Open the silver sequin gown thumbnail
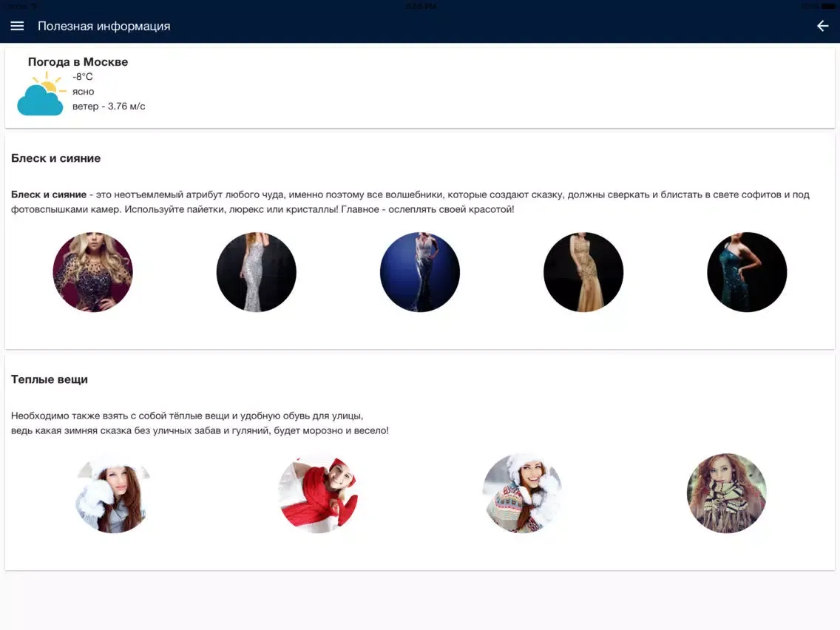 [256, 272]
